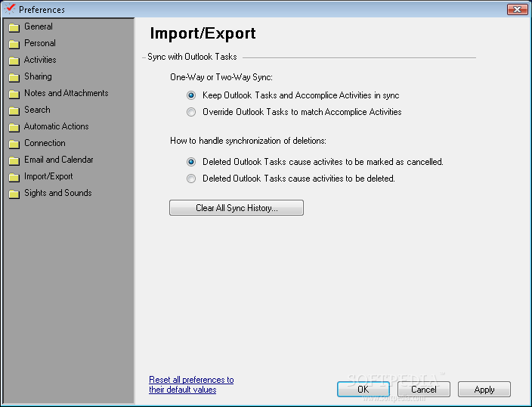Click the folder icon beside Import/Export
This screenshot has height=407, width=532.
point(14,177)
